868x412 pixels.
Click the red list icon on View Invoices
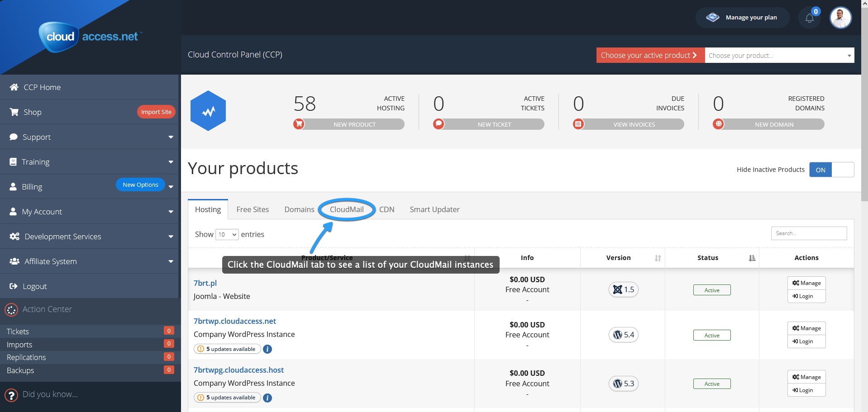(x=578, y=124)
